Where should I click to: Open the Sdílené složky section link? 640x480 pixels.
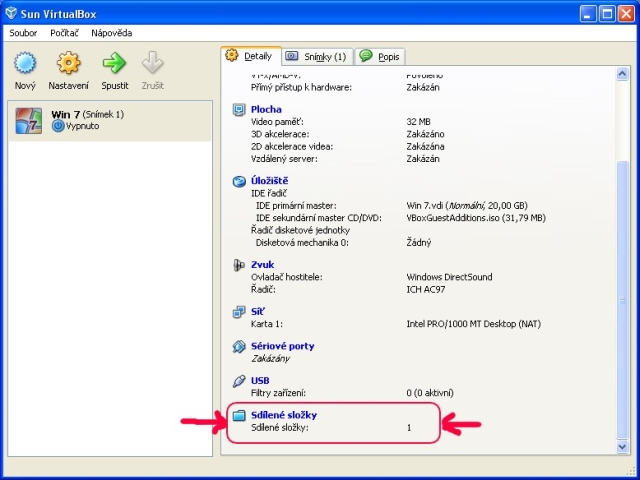(284, 415)
